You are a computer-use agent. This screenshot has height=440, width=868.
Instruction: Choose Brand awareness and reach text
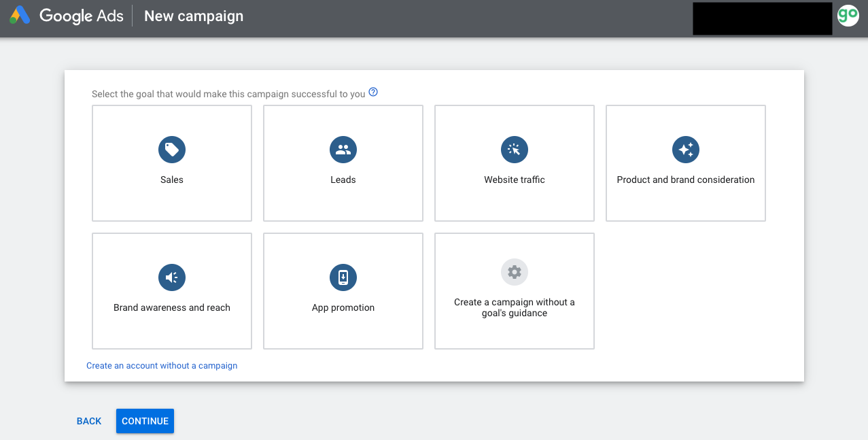point(172,308)
